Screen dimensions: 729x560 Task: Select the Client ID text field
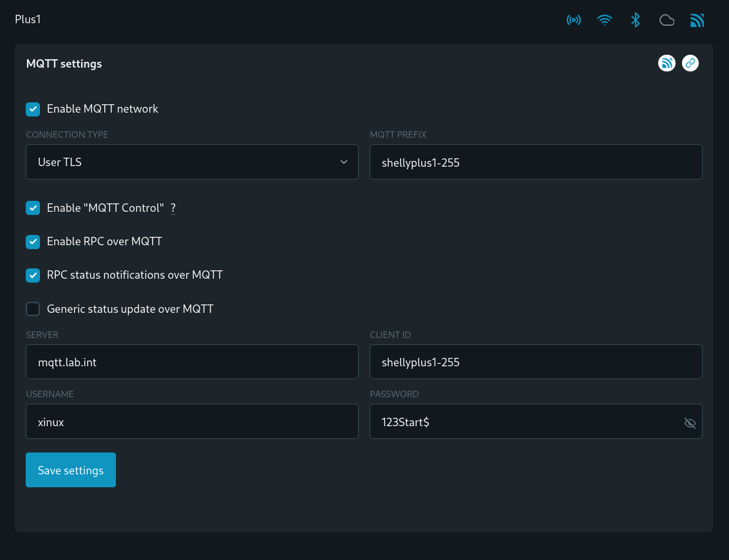coord(535,362)
